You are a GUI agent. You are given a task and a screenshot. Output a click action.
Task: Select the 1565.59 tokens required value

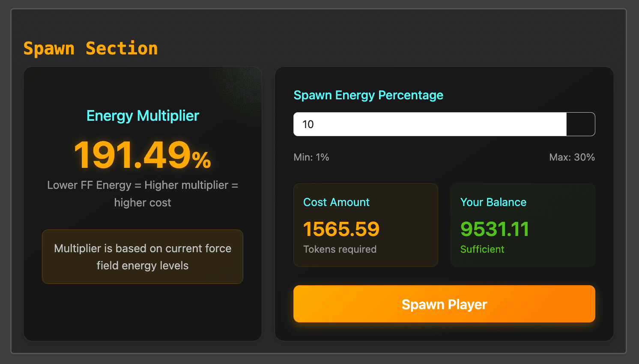(x=341, y=229)
